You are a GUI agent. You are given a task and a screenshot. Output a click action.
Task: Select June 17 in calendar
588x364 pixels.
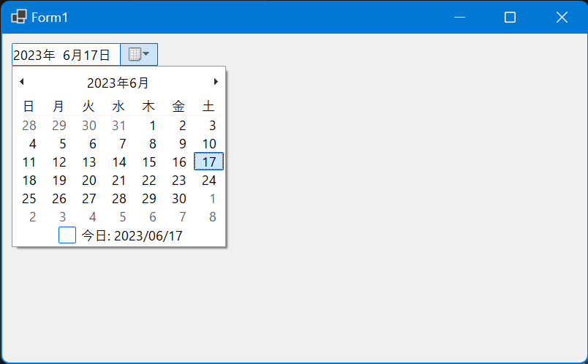pos(209,162)
